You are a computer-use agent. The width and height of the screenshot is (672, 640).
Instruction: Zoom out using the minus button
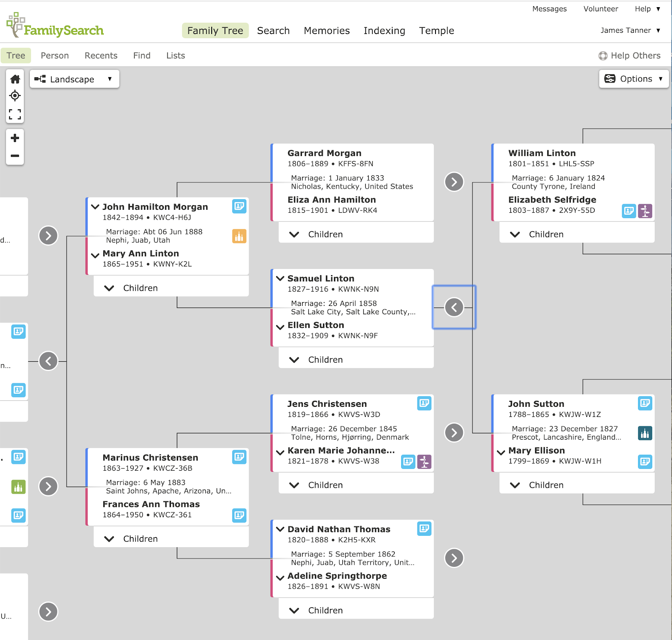coord(15,156)
